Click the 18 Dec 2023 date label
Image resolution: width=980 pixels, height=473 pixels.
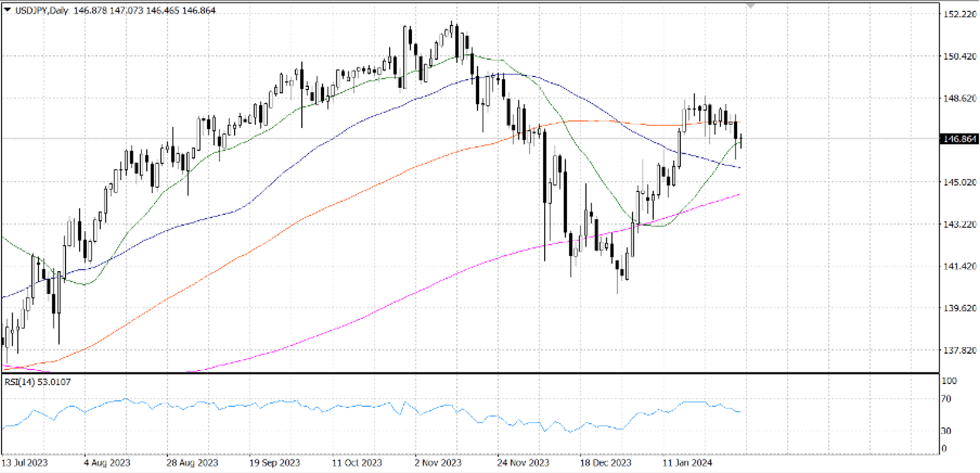(x=605, y=463)
